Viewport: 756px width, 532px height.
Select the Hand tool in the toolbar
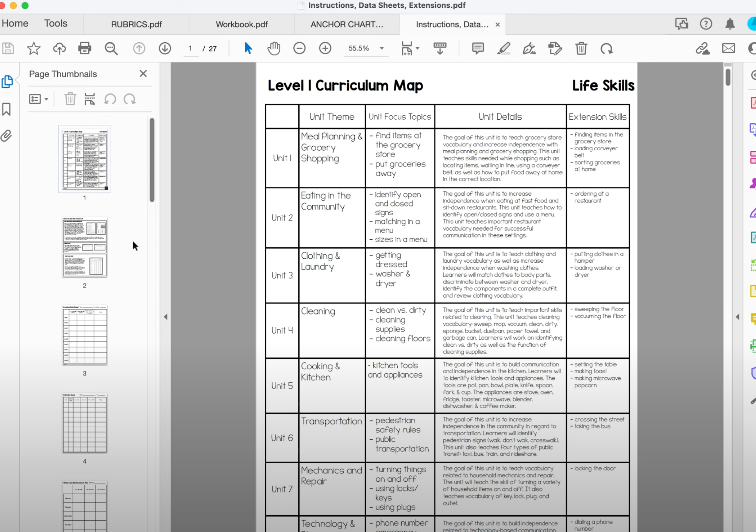click(273, 48)
